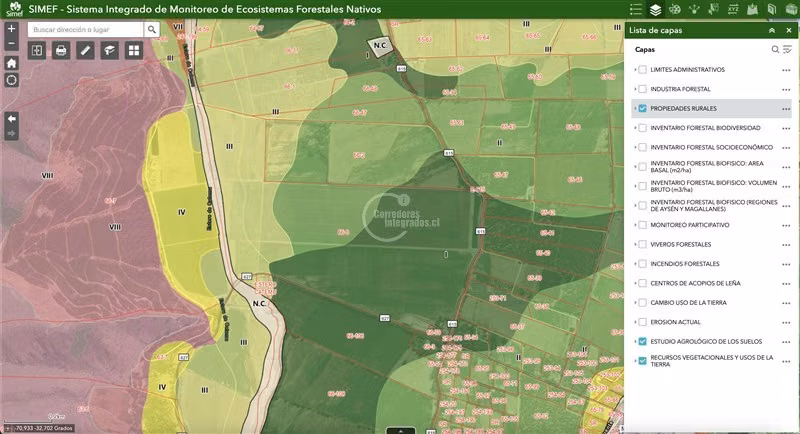Focus the Buscar dirección o lugar field
Image resolution: width=800 pixels, height=434 pixels.
[x=86, y=30]
